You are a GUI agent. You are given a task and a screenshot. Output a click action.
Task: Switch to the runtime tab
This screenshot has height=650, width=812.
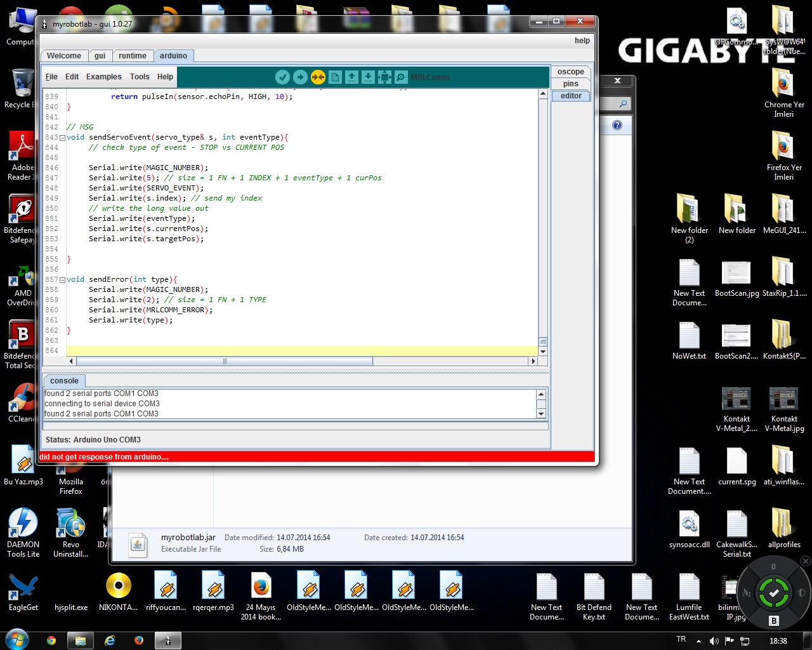(x=133, y=56)
